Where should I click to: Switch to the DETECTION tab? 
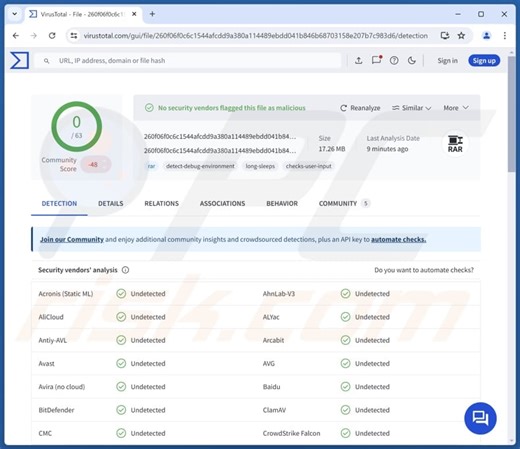(x=59, y=203)
